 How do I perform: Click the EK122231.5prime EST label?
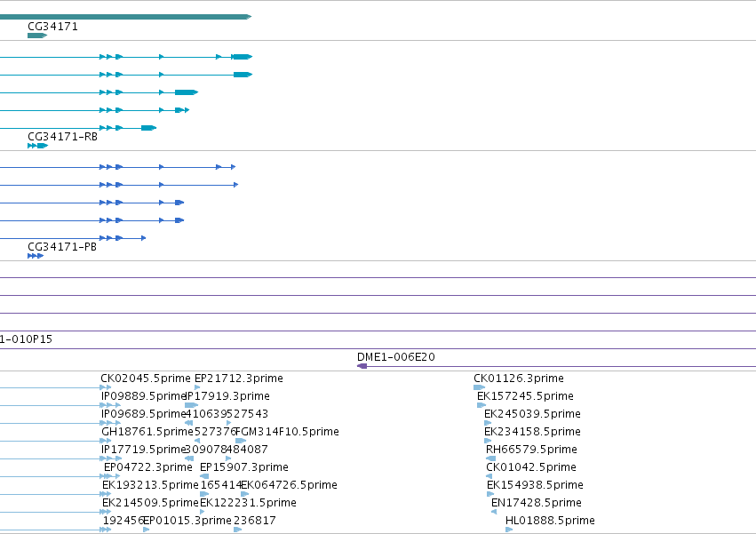pos(249,503)
